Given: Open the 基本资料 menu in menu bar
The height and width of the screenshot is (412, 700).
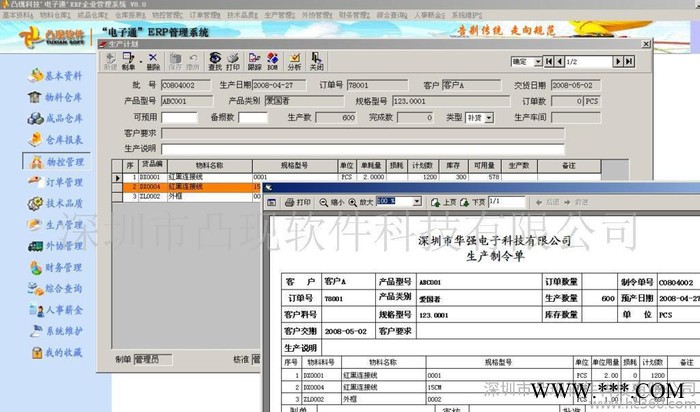Looking at the screenshot, I should pyautogui.click(x=18, y=15).
